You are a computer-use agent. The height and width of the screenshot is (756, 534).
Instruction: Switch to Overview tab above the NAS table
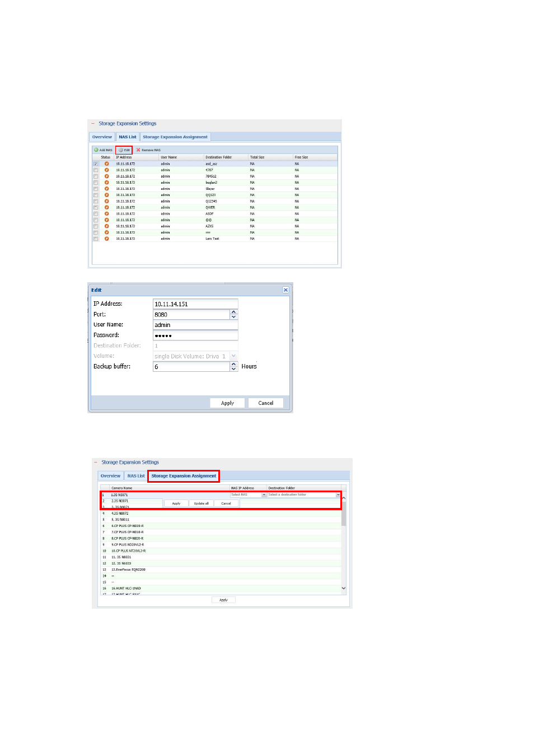102,137
